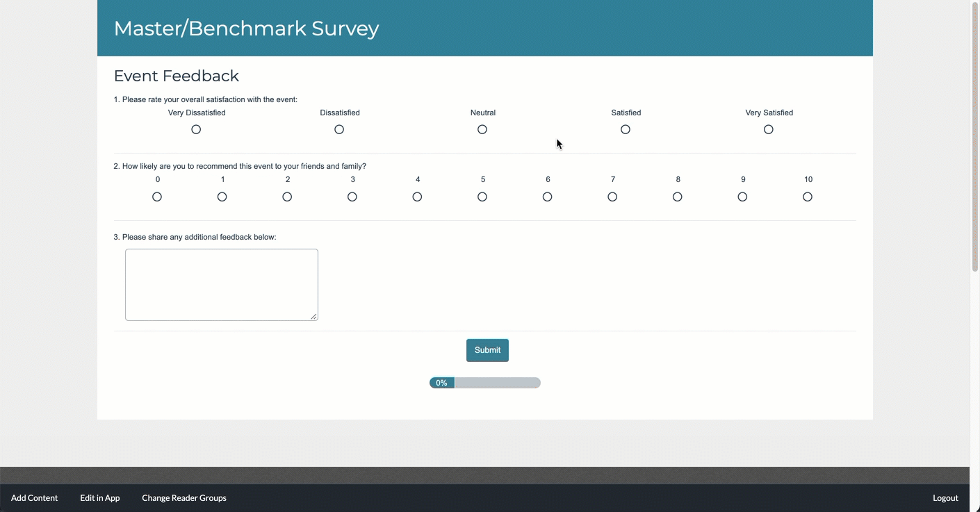This screenshot has height=512, width=980.
Task: Submit the Event Feedback survey
Action: coord(487,350)
